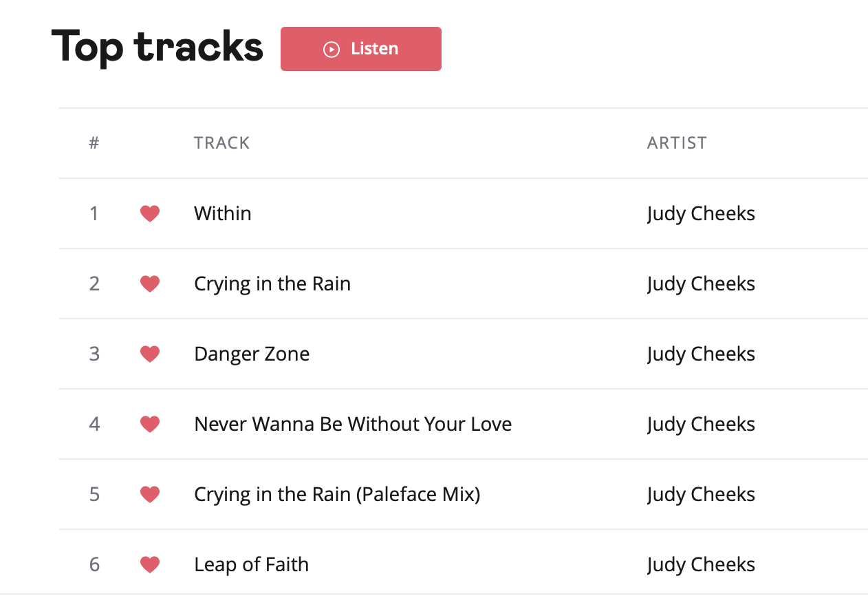Click the Listen button

[360, 49]
